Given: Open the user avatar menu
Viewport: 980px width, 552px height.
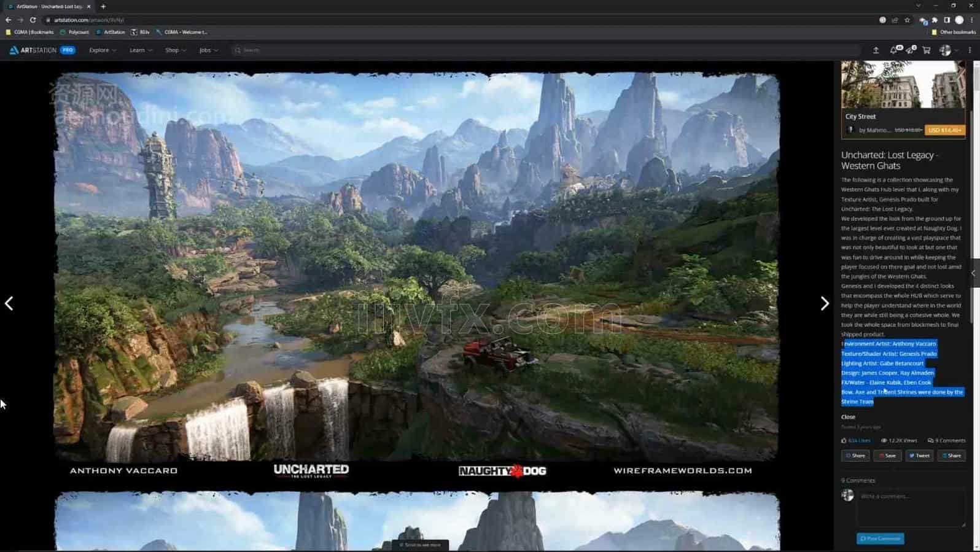Looking at the screenshot, I should point(945,50).
